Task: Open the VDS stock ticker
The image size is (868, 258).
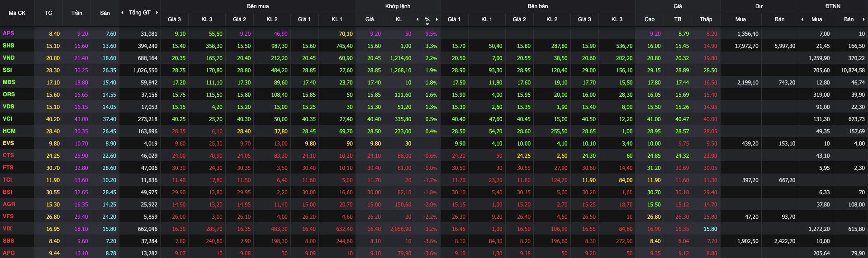Action: click(9, 107)
